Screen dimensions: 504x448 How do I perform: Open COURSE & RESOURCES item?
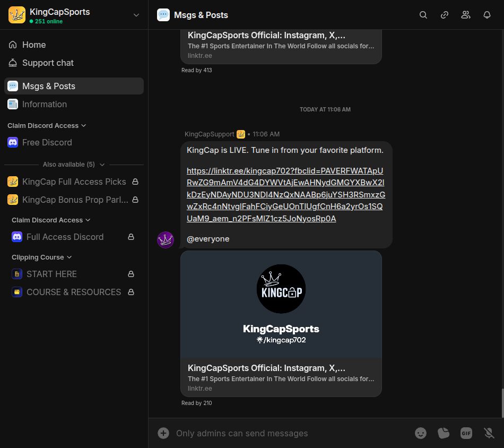(74, 292)
